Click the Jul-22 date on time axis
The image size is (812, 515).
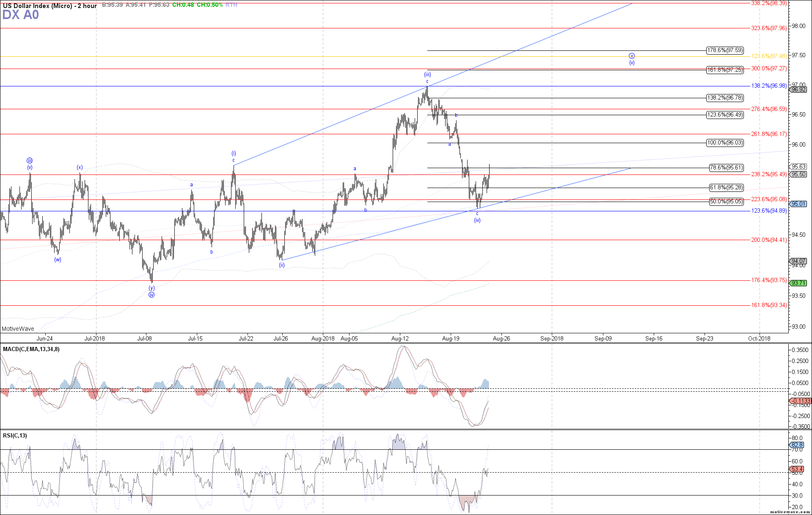246,338
